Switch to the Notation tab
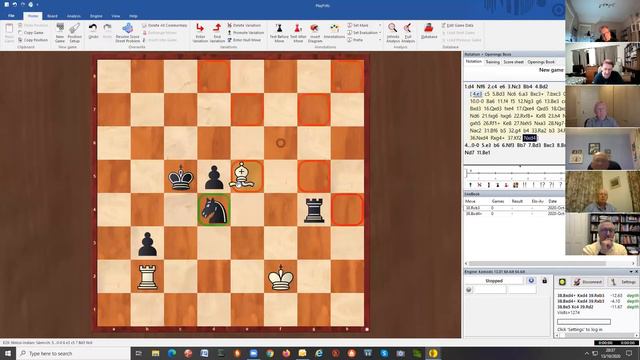 [x=473, y=62]
